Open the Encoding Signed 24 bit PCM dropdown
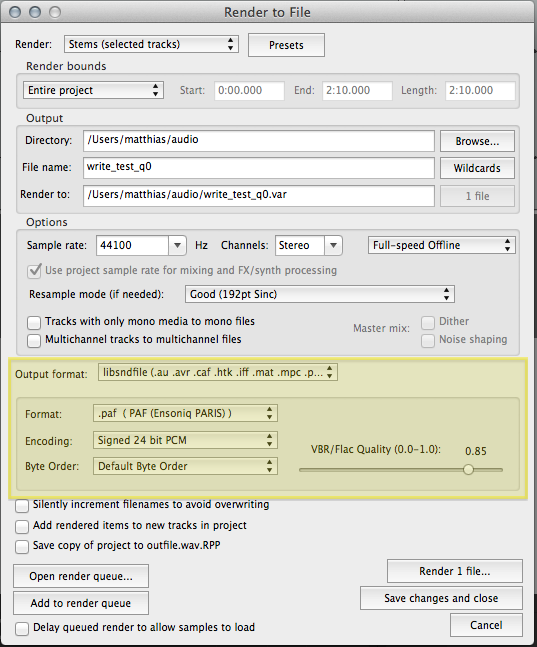This screenshot has height=647, width=537. (185, 440)
